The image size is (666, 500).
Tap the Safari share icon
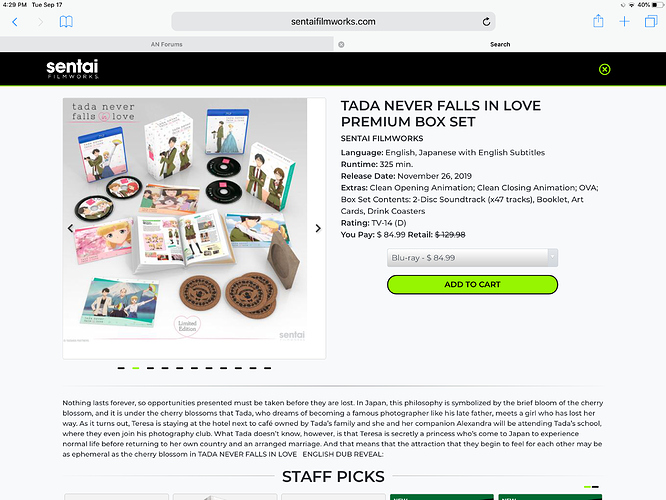click(x=598, y=21)
